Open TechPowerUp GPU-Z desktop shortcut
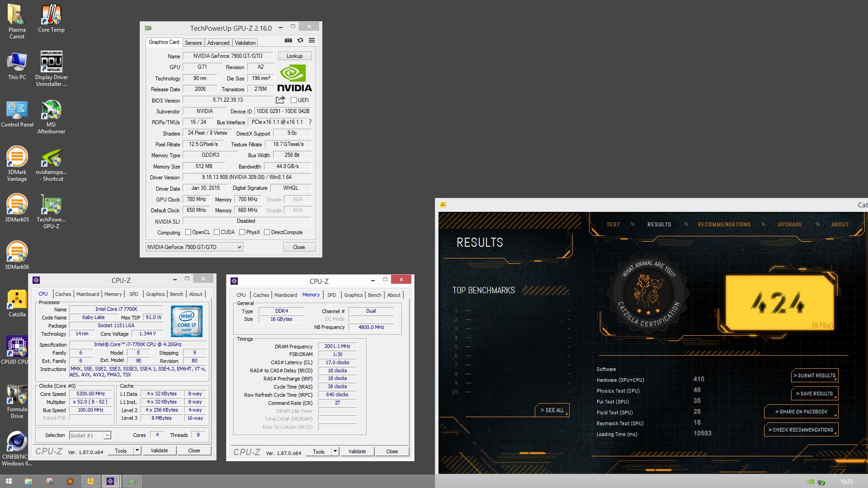The height and width of the screenshot is (488, 868). [x=51, y=211]
